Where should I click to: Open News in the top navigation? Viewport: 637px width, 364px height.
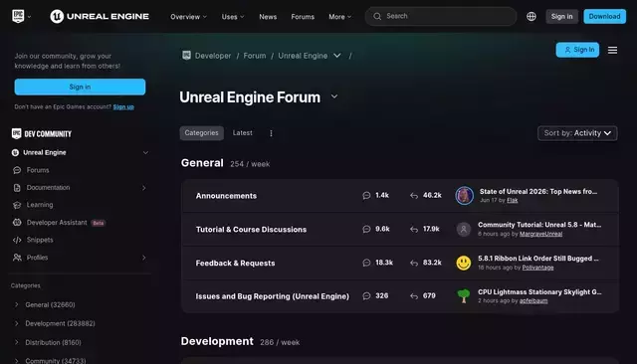(268, 17)
